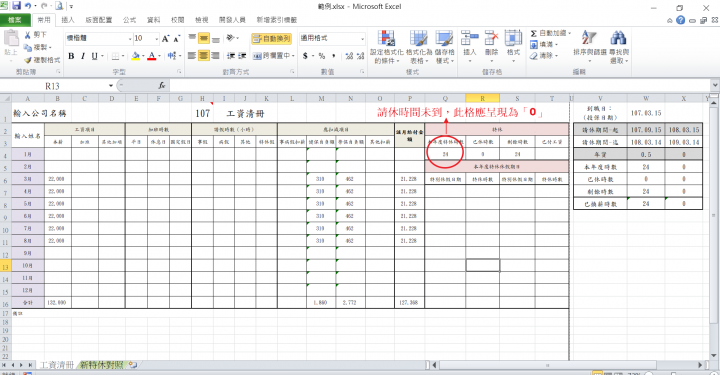This screenshot has width=720, height=375.
Task: Open the Clear (清除) menu
Action: pyautogui.click(x=544, y=56)
